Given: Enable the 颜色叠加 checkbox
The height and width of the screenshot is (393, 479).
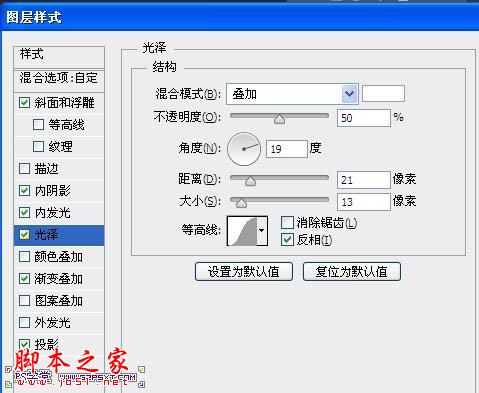Looking at the screenshot, I should coord(24,257).
